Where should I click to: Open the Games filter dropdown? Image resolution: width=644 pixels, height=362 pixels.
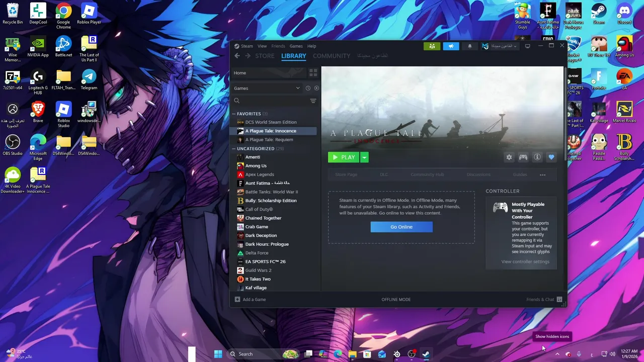pos(267,88)
